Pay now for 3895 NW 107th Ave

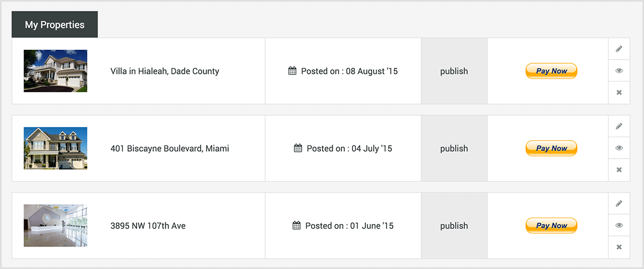551,226
